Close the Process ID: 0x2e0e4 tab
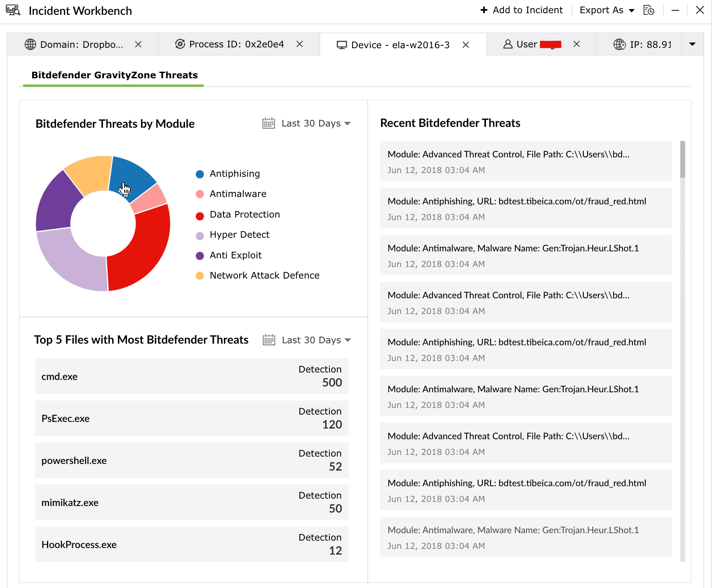Image resolution: width=712 pixels, height=588 pixels. pyautogui.click(x=300, y=44)
